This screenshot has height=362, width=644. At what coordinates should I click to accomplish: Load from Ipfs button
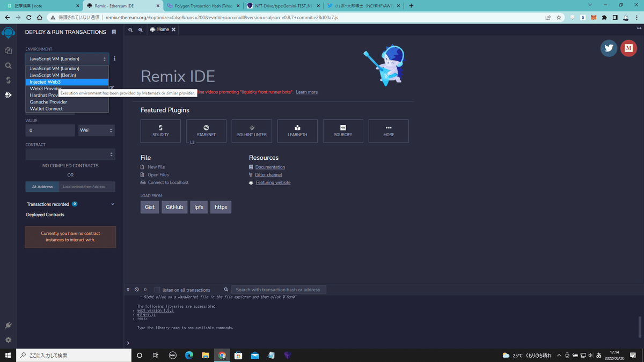pyautogui.click(x=199, y=207)
